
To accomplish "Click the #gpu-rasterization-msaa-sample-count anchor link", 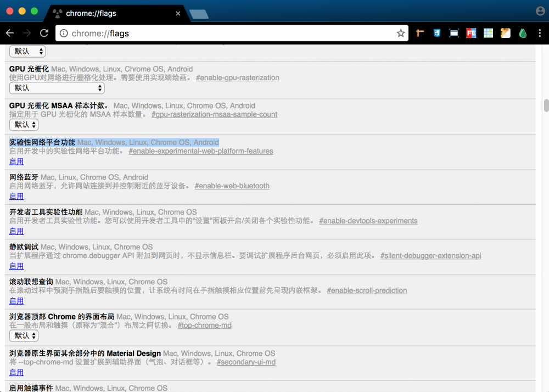I will [x=214, y=114].
